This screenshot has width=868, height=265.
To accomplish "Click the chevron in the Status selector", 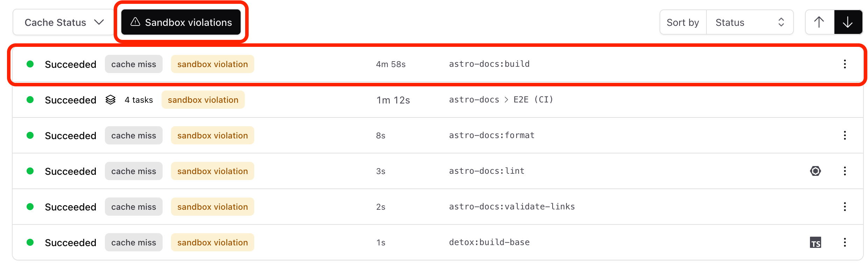I will [x=781, y=22].
